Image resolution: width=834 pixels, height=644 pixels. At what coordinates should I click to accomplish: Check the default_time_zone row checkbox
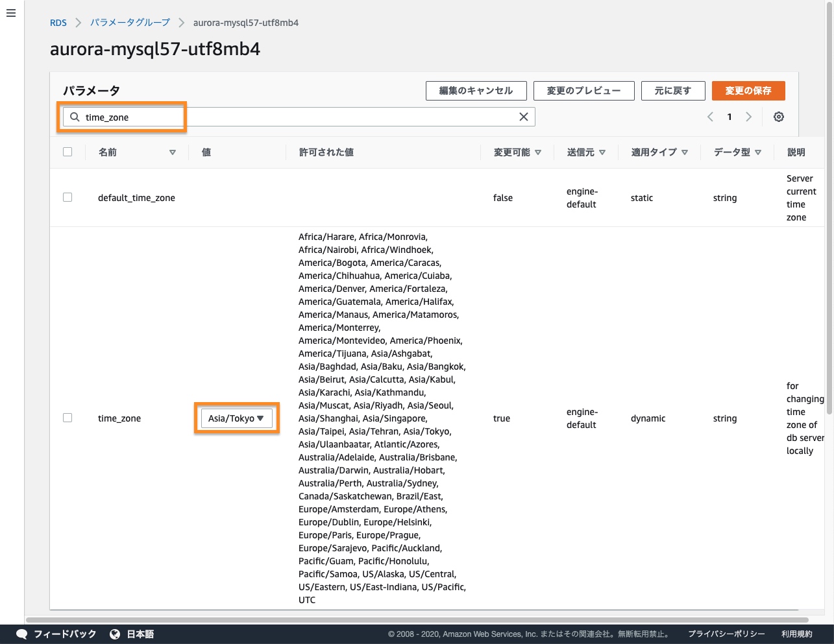click(67, 197)
